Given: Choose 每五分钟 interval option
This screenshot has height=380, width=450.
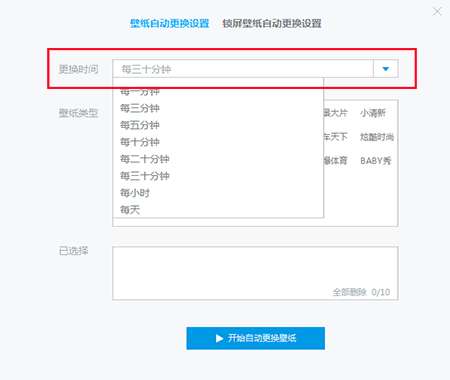Looking at the screenshot, I should [140, 125].
